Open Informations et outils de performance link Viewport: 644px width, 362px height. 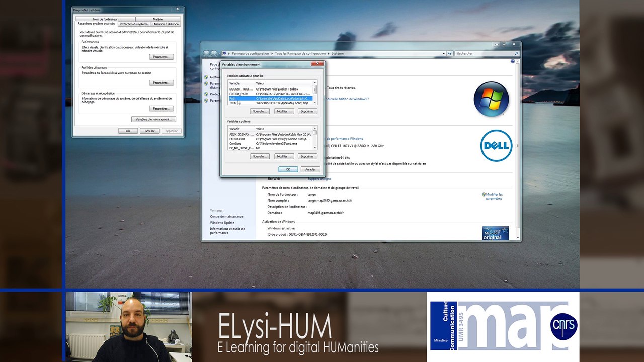227,231
